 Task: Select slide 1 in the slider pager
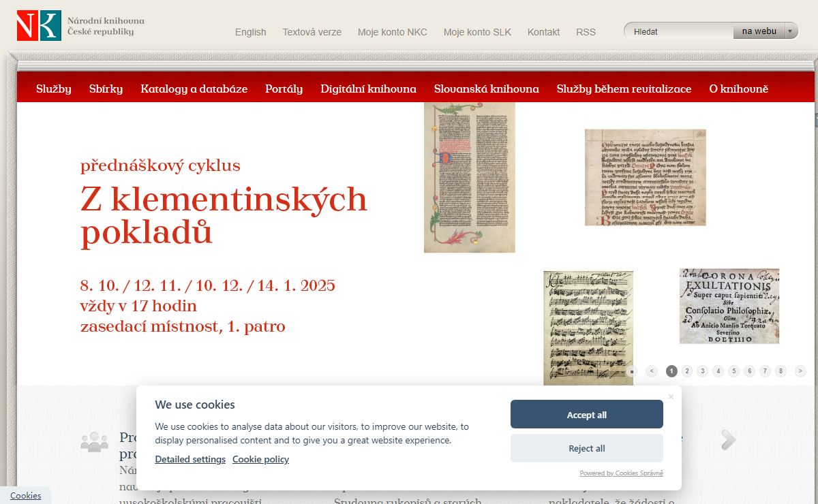point(671,371)
